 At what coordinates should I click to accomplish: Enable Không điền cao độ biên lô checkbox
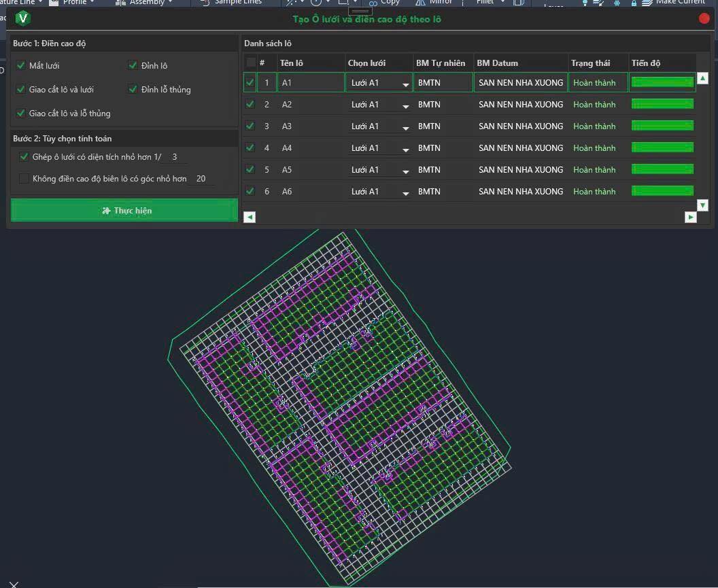[24, 179]
